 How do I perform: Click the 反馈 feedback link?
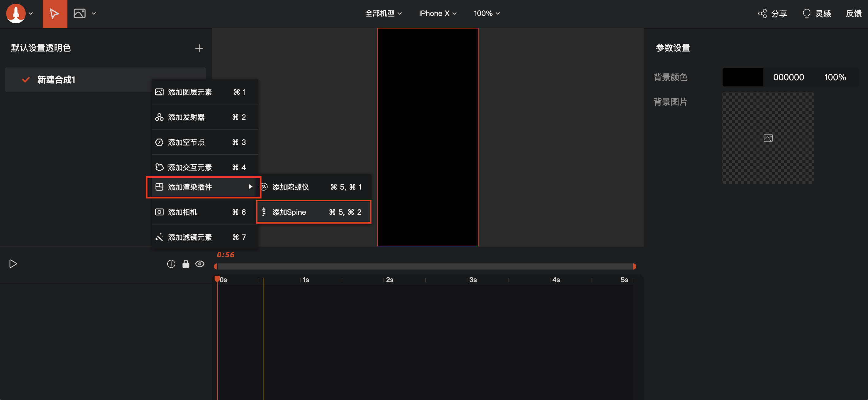click(853, 13)
